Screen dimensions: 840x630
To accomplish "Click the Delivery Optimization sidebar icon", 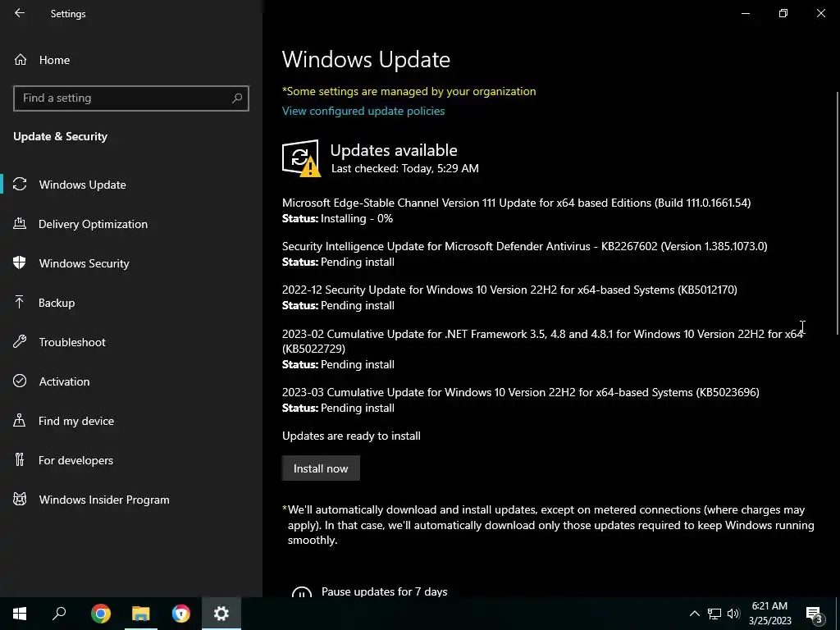I will tap(20, 224).
